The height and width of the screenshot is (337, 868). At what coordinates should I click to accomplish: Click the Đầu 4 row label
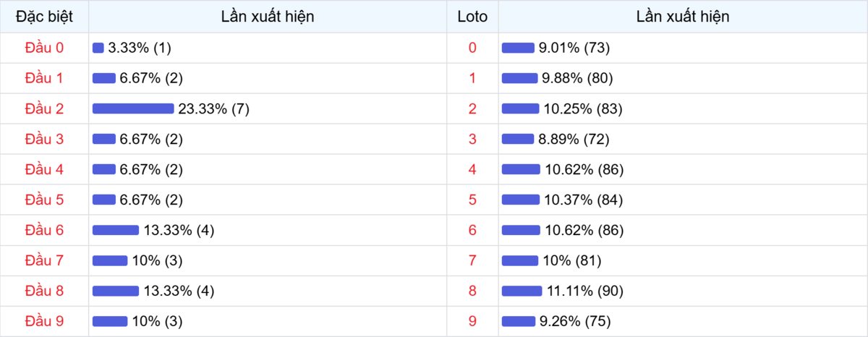(x=44, y=170)
